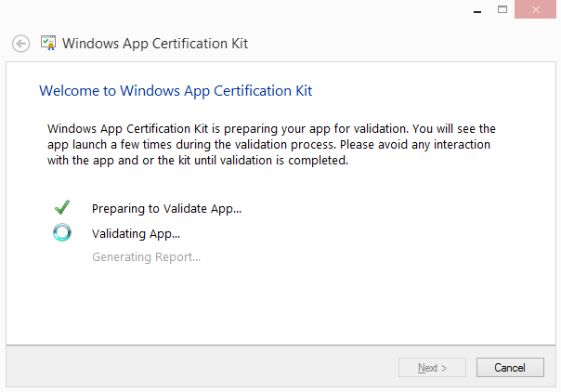Maximize the certification kit window
The height and width of the screenshot is (392, 561).
pos(502,9)
